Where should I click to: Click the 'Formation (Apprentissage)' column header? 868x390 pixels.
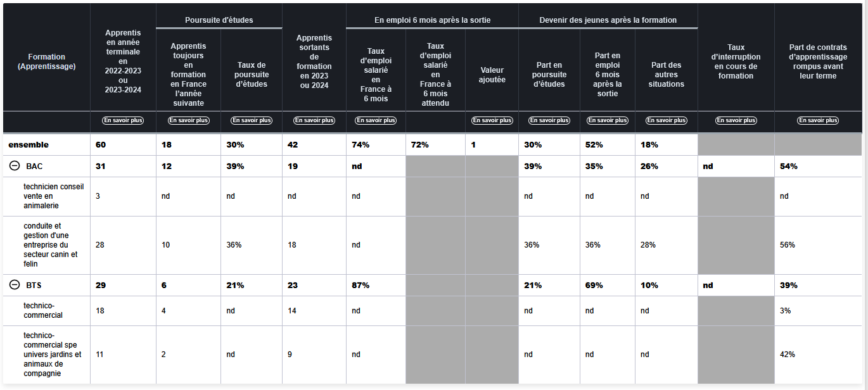coord(47,61)
